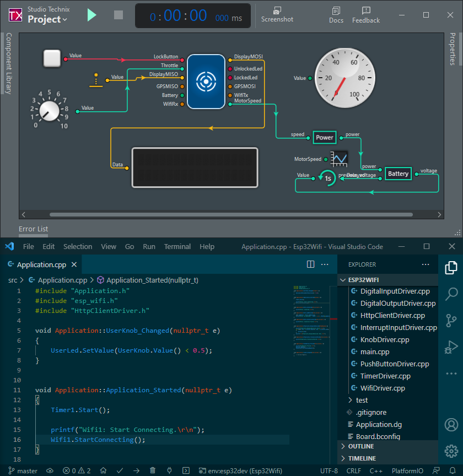Select the Battery block
Image resolution: width=463 pixels, height=476 pixels.
(398, 174)
